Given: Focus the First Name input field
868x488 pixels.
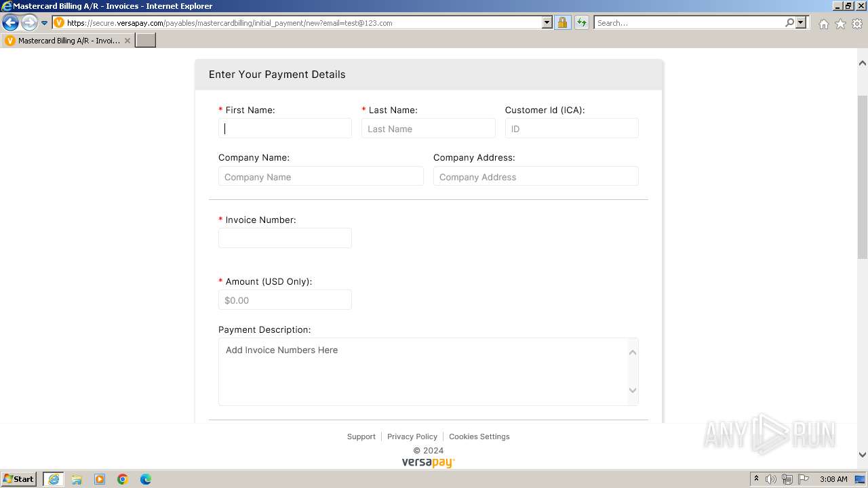Looking at the screenshot, I should pos(285,129).
